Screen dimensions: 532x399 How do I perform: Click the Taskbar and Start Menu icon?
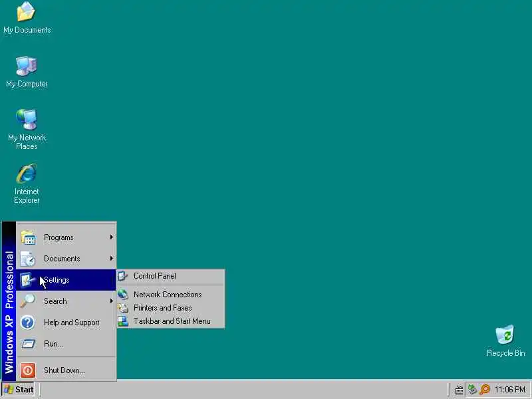coord(123,321)
